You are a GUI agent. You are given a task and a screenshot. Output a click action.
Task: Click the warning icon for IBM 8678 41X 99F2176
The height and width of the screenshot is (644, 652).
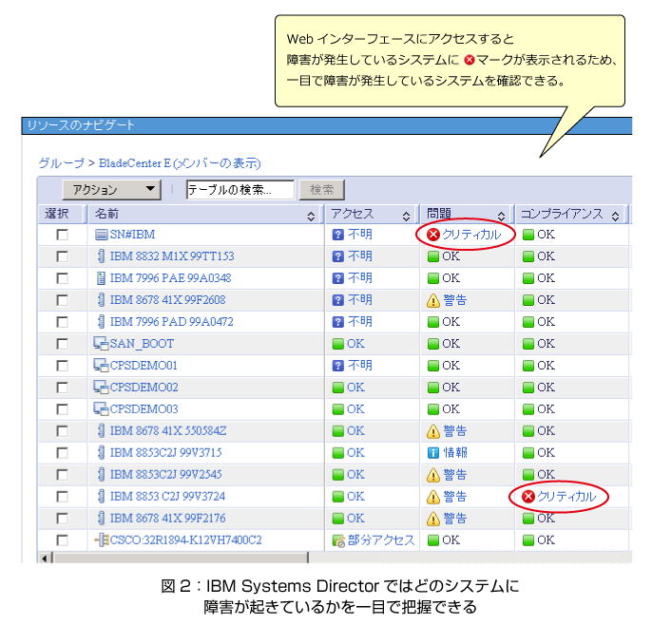433,519
